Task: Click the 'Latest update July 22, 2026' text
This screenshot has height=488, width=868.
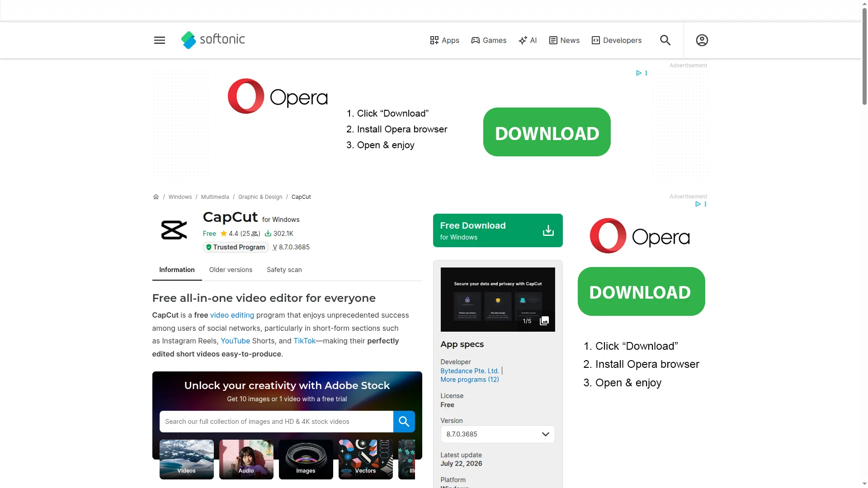Action: [x=461, y=459]
